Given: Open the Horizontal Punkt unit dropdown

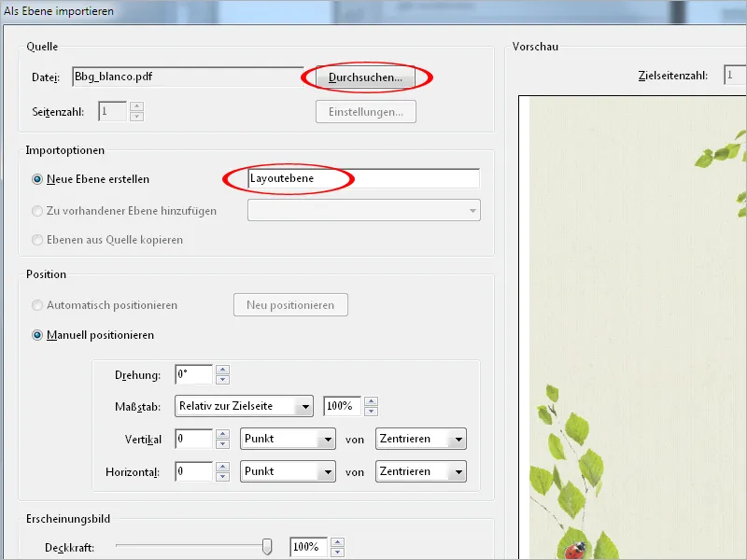Looking at the screenshot, I should (288, 471).
